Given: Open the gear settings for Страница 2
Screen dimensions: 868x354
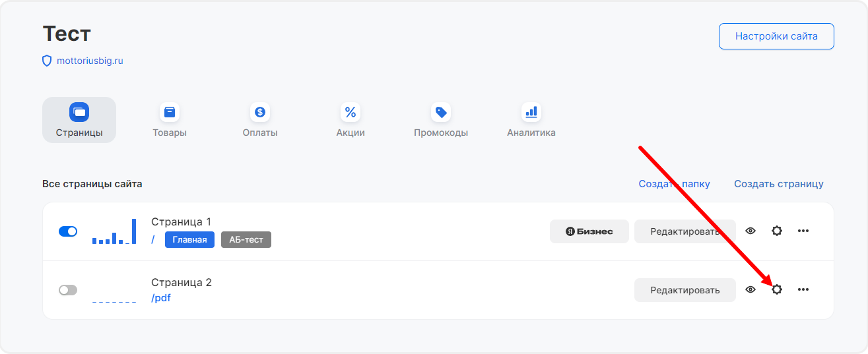Looking at the screenshot, I should coord(777,289).
